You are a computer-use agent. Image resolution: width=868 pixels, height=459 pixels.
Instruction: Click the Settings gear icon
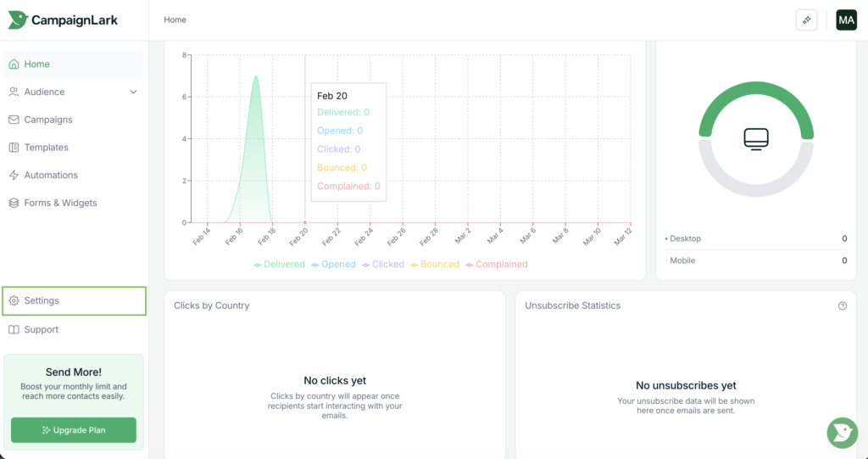click(x=14, y=301)
